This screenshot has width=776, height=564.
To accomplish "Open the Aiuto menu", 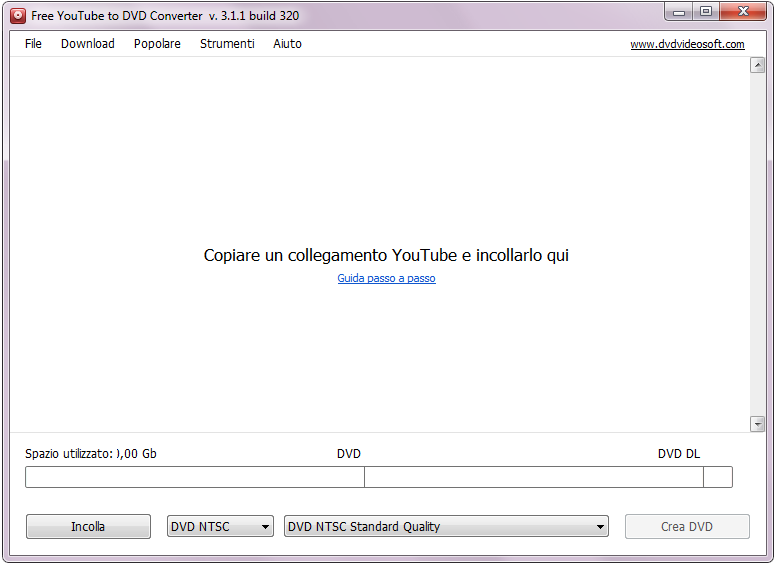I will point(287,44).
